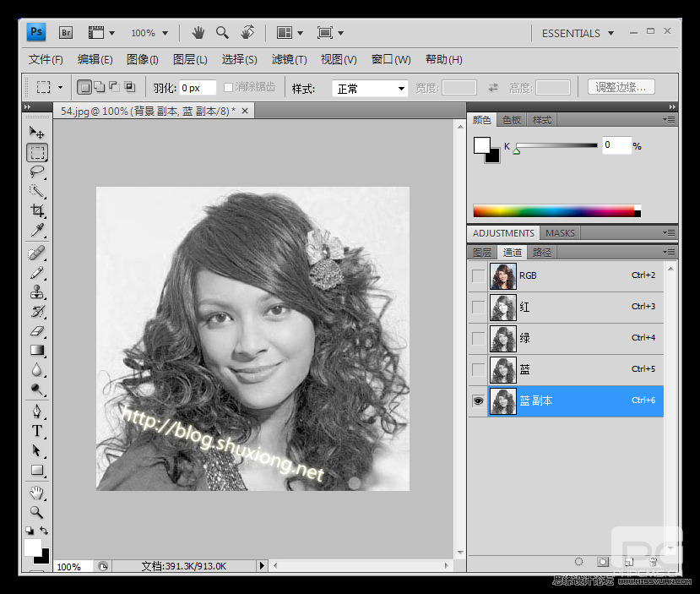Open the 图像(I) menu
The width and height of the screenshot is (700, 594).
point(143,59)
